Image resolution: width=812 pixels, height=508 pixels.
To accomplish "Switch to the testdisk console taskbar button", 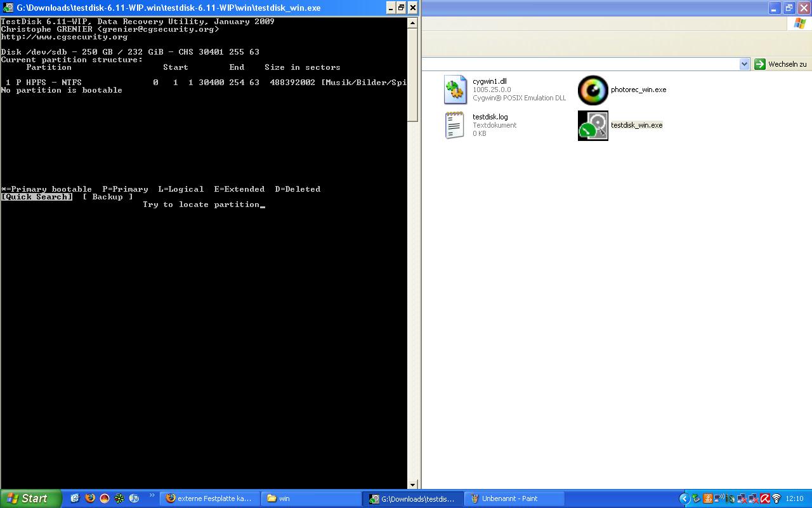I will click(x=413, y=498).
